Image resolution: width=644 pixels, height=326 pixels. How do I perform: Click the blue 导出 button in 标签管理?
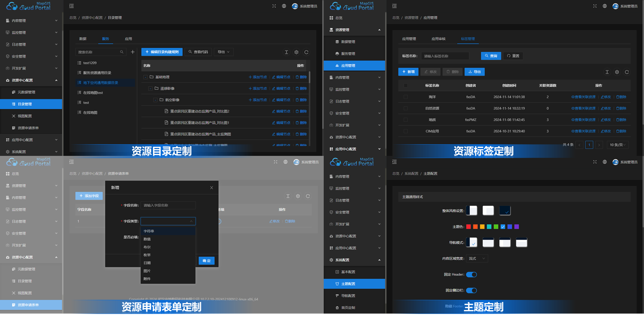coord(475,72)
